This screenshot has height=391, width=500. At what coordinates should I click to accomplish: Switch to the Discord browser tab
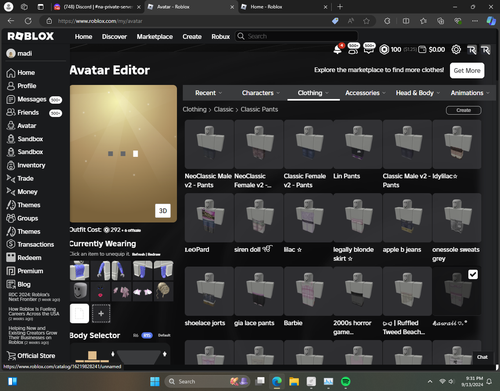coord(97,7)
